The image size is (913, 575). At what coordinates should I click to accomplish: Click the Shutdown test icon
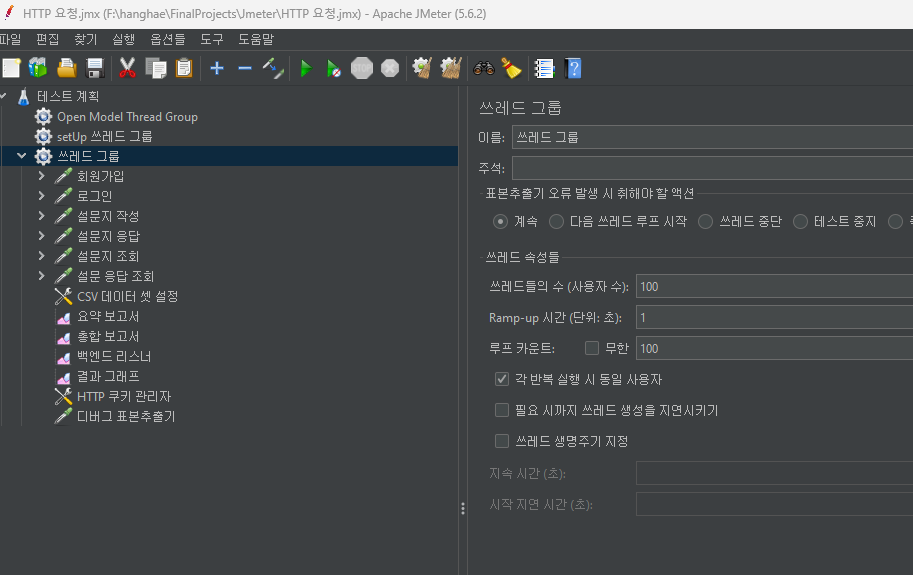coord(390,68)
